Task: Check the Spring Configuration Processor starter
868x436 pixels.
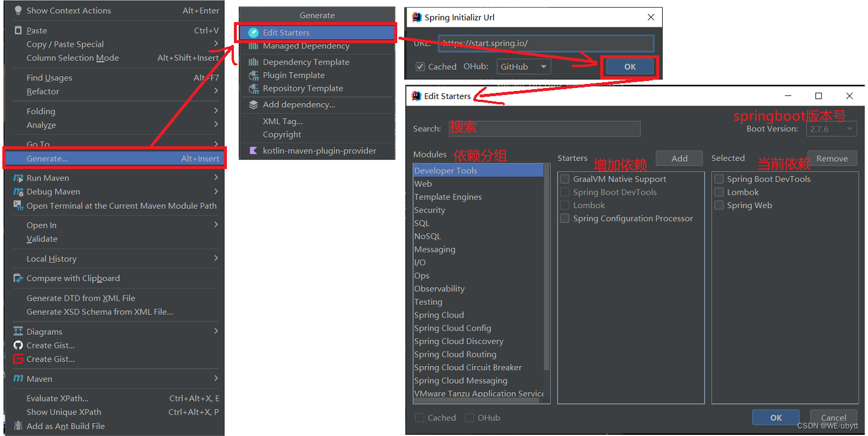Action: pyautogui.click(x=565, y=219)
